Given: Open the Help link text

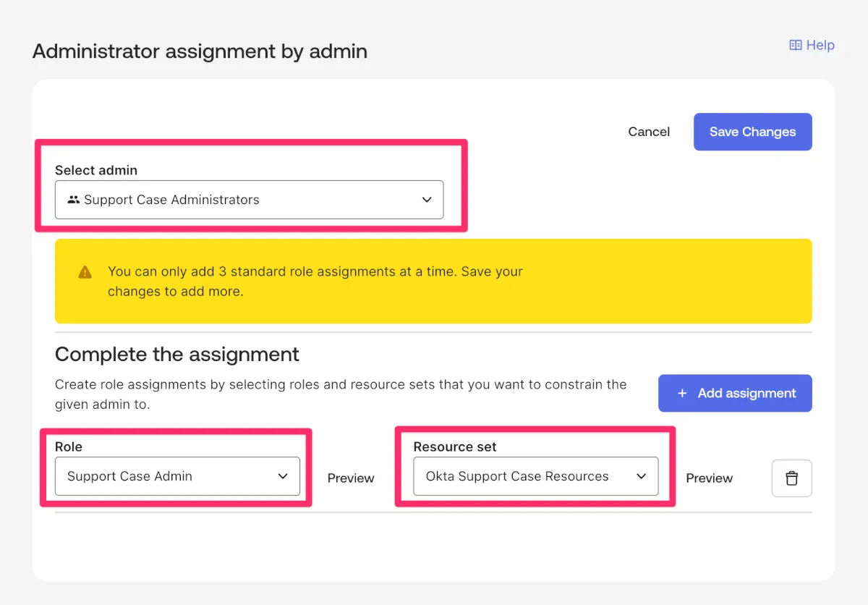Looking at the screenshot, I should (x=820, y=45).
